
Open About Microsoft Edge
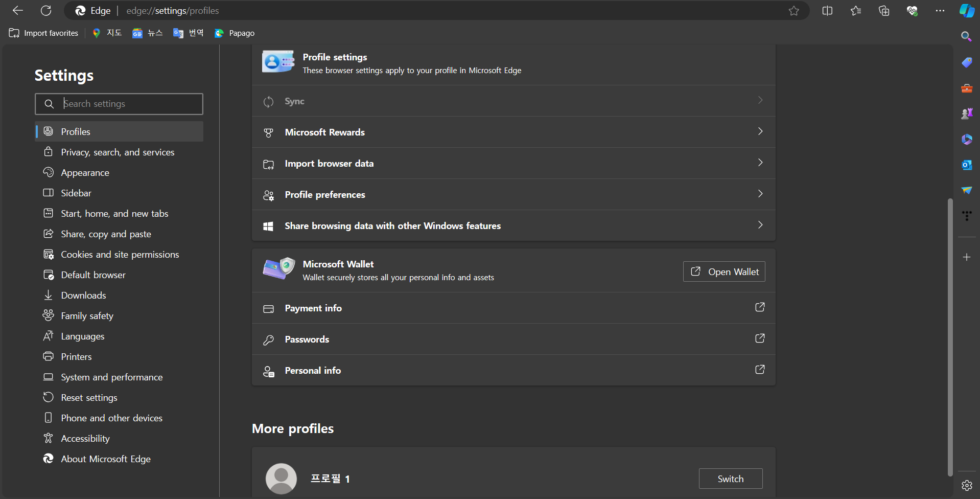coord(119,459)
